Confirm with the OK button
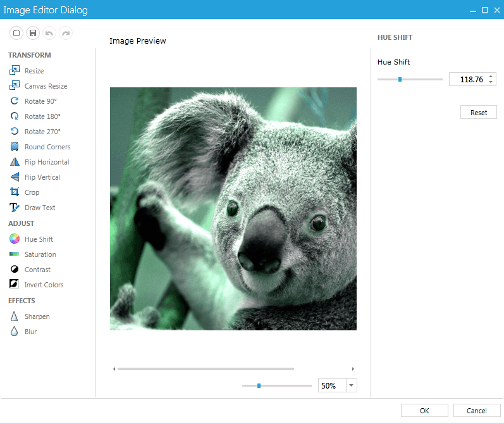504x424 pixels. [424, 411]
